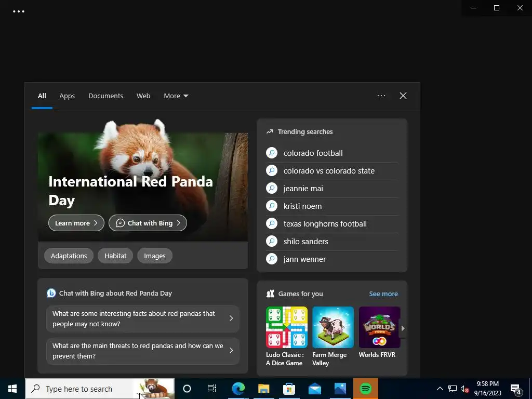The image size is (532, 399).
Task: Click search icon beside shilo sanders
Action: click(271, 241)
